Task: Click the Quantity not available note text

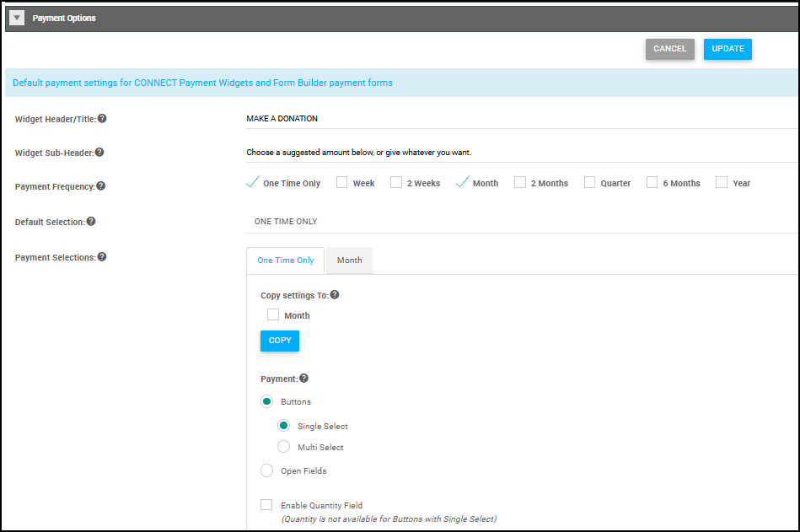Action: click(x=389, y=519)
